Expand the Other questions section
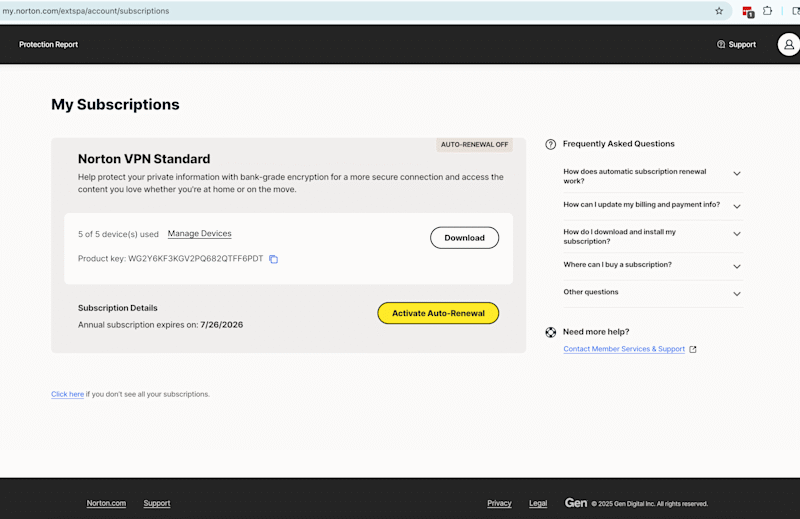This screenshot has width=800, height=519. 653,292
